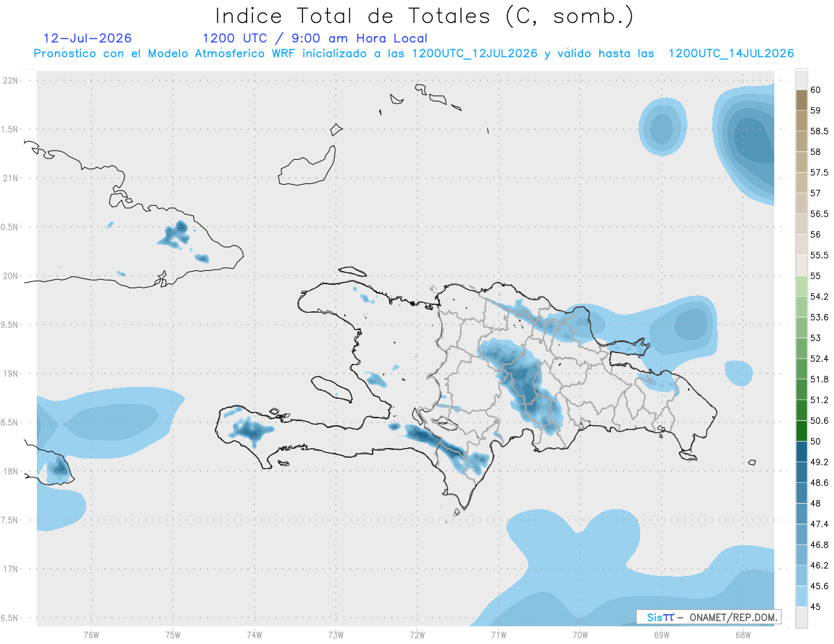The image size is (834, 644).
Task: Select the valid-until time '1200UTC_14JUL2026'
Action: 731,53
